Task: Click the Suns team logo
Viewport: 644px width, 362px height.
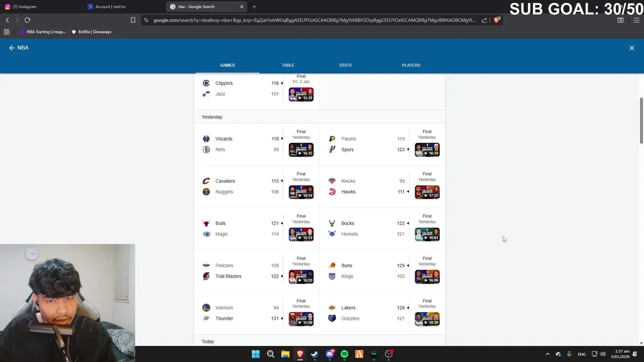Action: 332,265
